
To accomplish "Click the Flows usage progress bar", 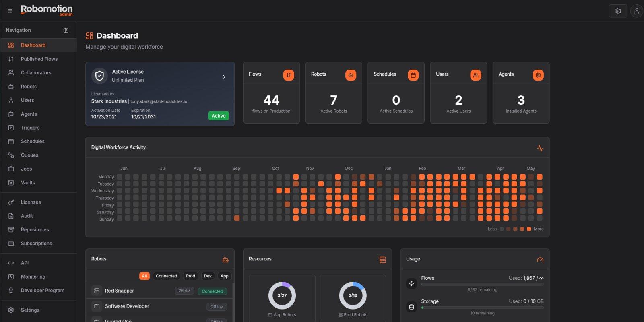I will click(482, 284).
